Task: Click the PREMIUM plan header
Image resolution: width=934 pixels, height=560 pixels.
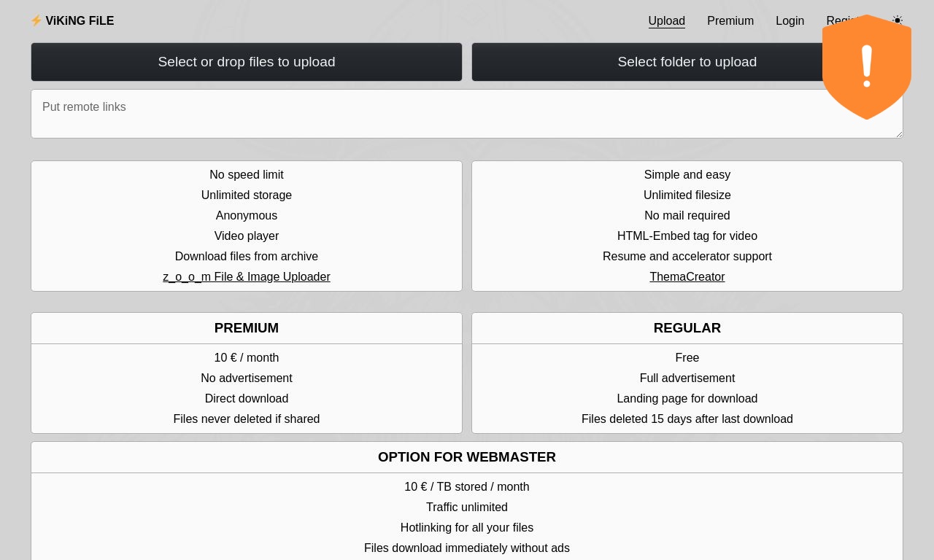Action: (x=247, y=328)
